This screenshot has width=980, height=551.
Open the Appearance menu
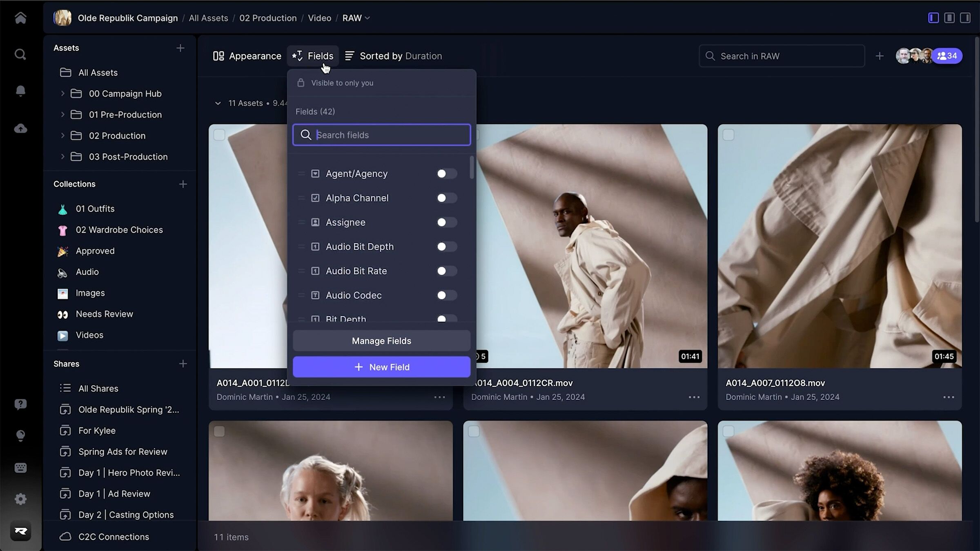247,56
